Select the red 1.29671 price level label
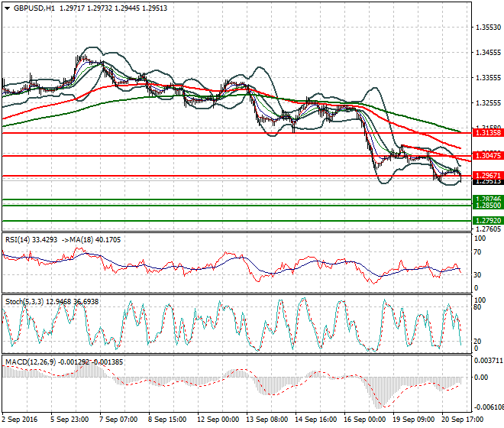504x428 pixels. pyautogui.click(x=488, y=176)
